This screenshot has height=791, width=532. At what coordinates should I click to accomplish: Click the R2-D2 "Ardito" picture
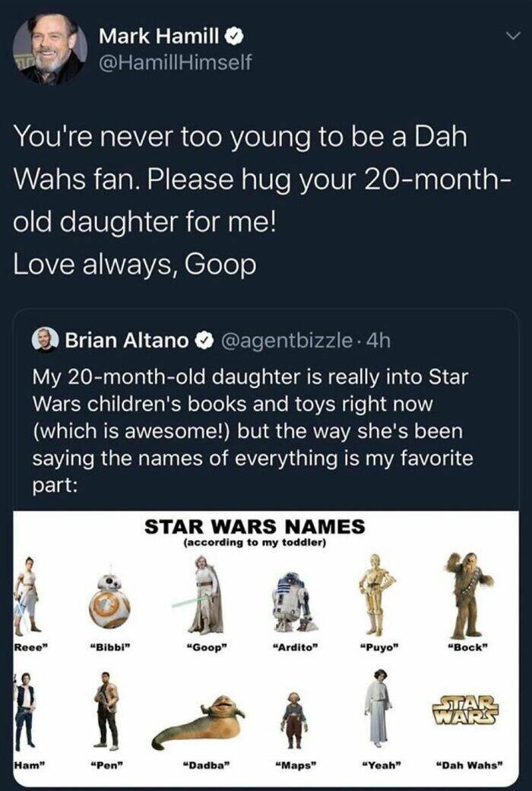tap(293, 601)
